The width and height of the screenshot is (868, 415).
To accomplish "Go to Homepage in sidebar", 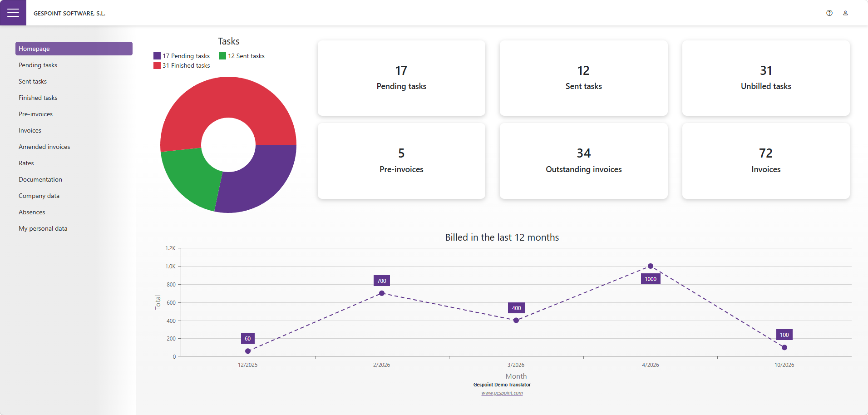I will point(74,49).
